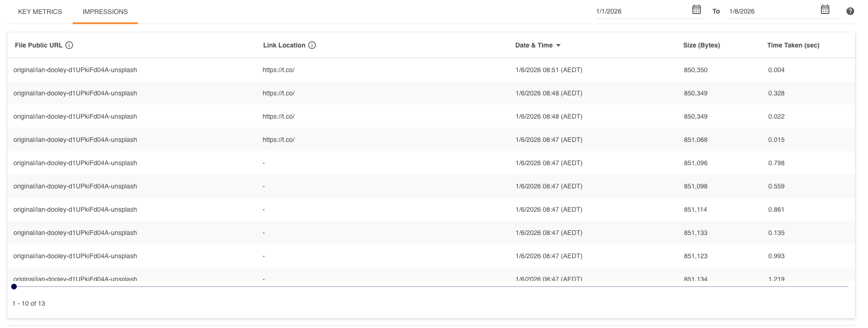This screenshot has height=328, width=868.
Task: Switch to the Key Metrics tab
Action: click(x=40, y=12)
